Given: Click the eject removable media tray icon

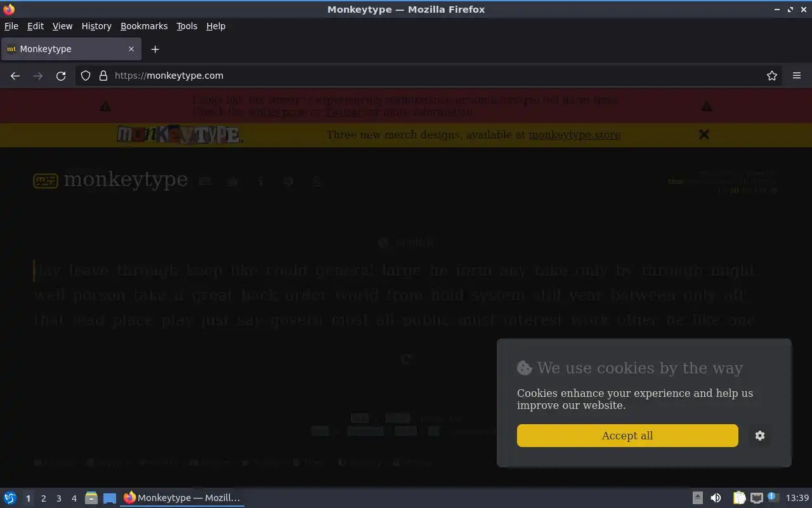Looking at the screenshot, I should pos(697,498).
